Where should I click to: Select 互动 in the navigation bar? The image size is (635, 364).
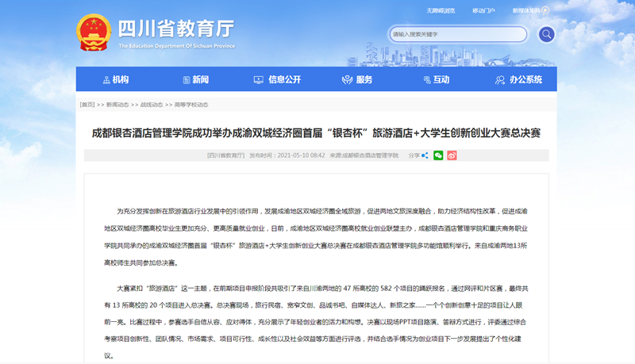tap(435, 79)
